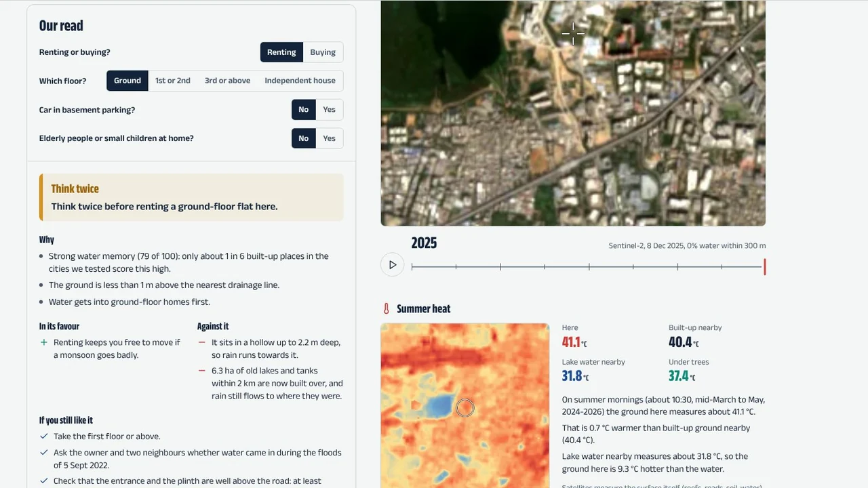The image size is (868, 488).
Task: Select the Renting option
Action: coord(281,52)
